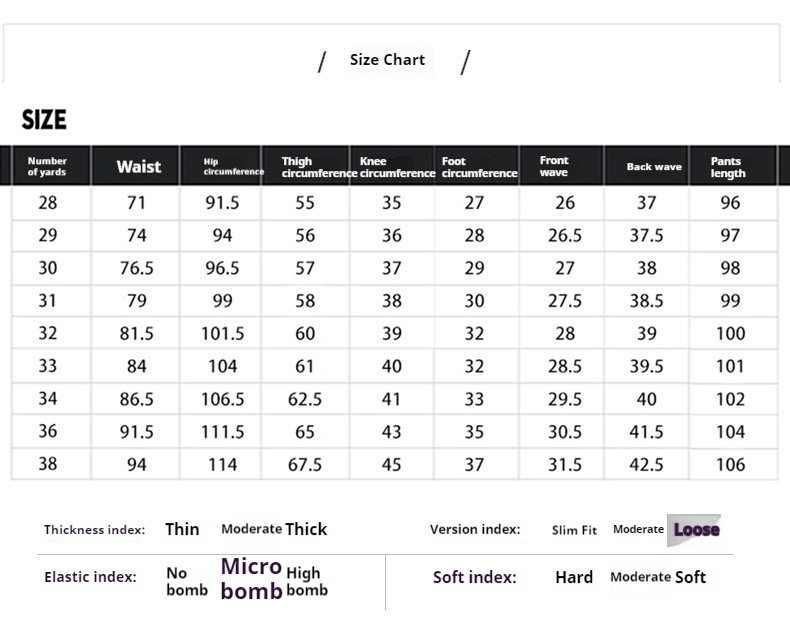Select Micro bomb elastic index option
The width and height of the screenshot is (790, 623).
pos(251,579)
